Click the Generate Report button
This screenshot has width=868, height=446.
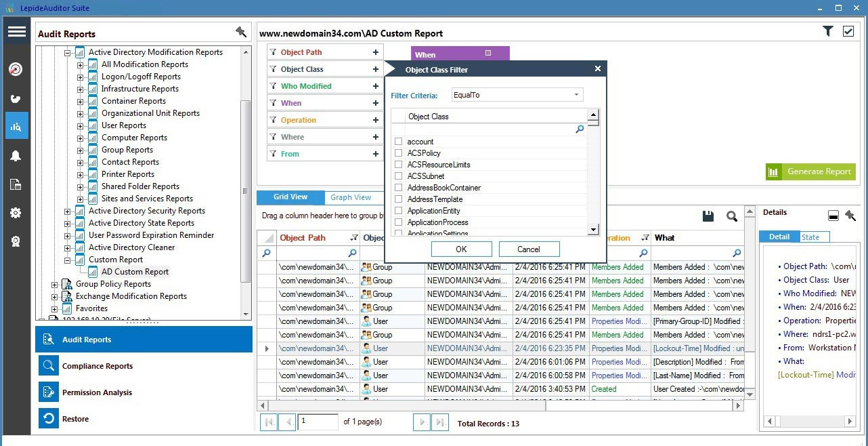(810, 171)
